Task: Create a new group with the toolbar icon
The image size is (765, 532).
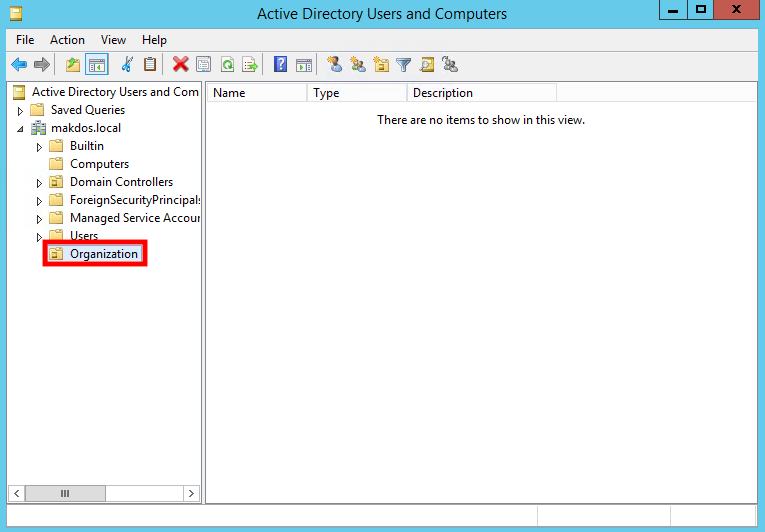Action: tap(358, 64)
